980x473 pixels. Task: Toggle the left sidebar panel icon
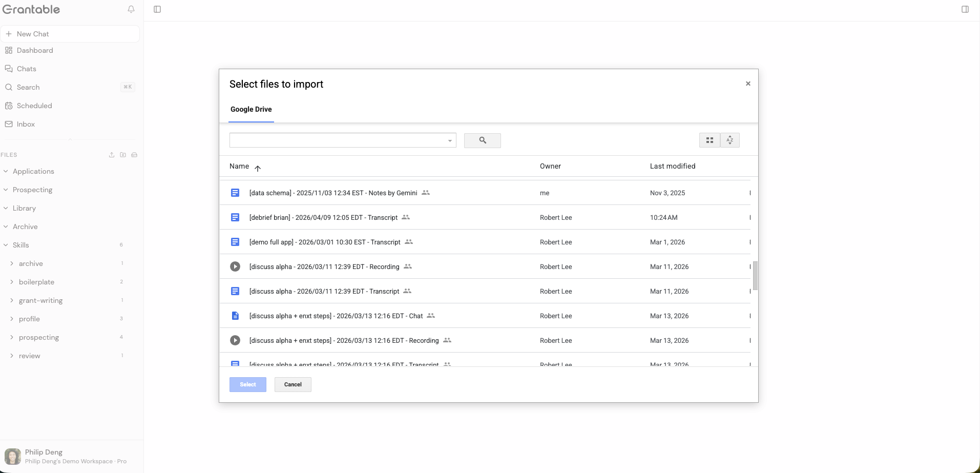coord(157,9)
